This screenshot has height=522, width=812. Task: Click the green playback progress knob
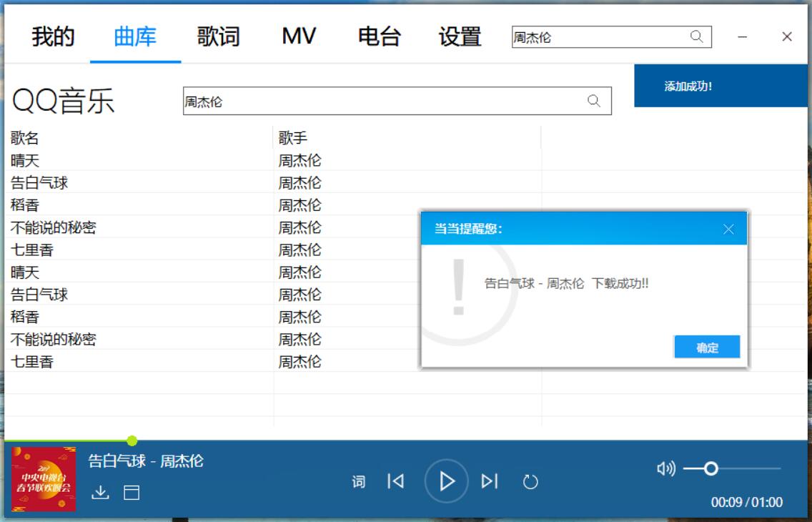pyautogui.click(x=132, y=440)
